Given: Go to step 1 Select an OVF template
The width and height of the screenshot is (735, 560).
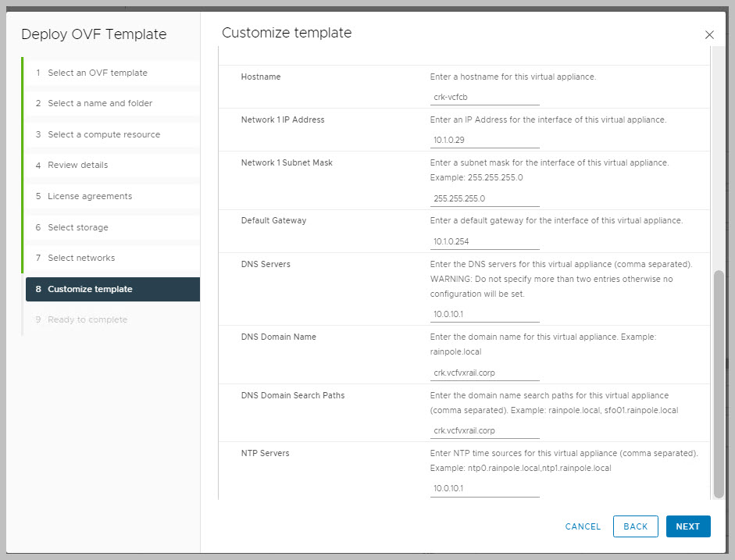Looking at the screenshot, I should (97, 73).
